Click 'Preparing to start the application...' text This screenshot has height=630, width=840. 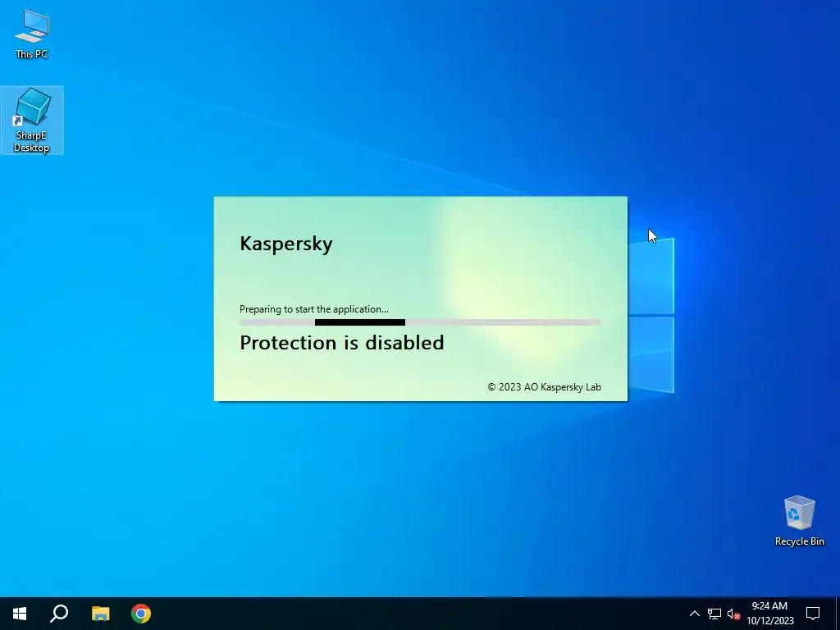click(314, 309)
